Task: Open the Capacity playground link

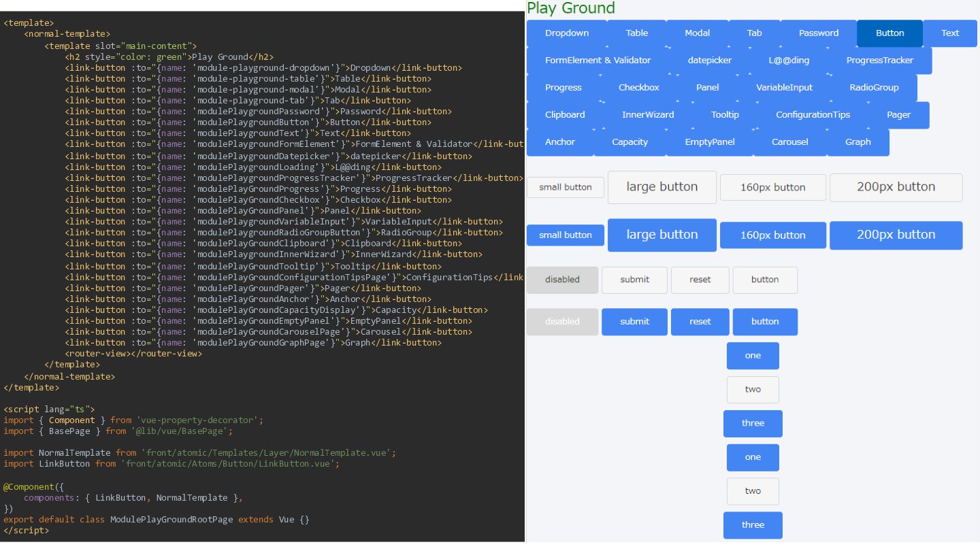Action: [630, 142]
